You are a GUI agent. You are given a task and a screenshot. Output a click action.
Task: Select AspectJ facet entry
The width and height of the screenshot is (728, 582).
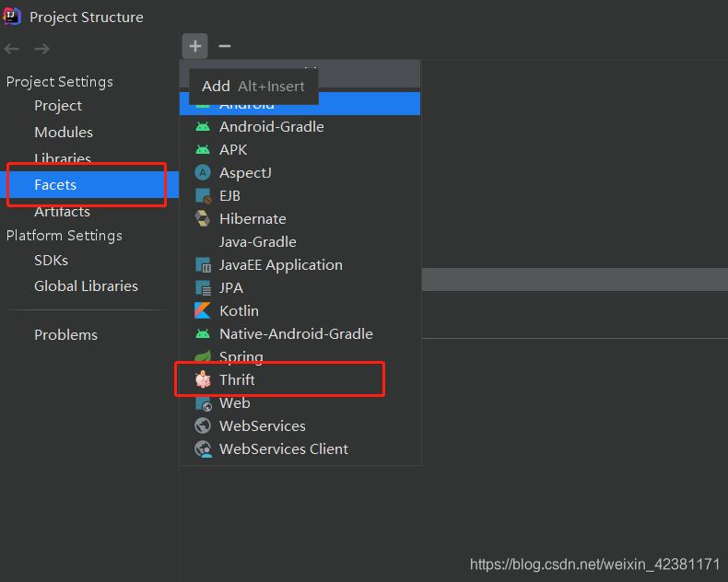[x=299, y=172]
